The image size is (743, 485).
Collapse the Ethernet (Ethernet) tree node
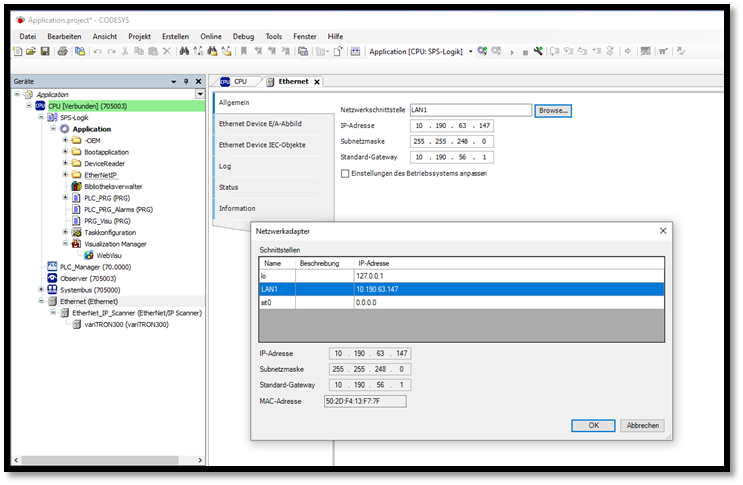tap(41, 301)
